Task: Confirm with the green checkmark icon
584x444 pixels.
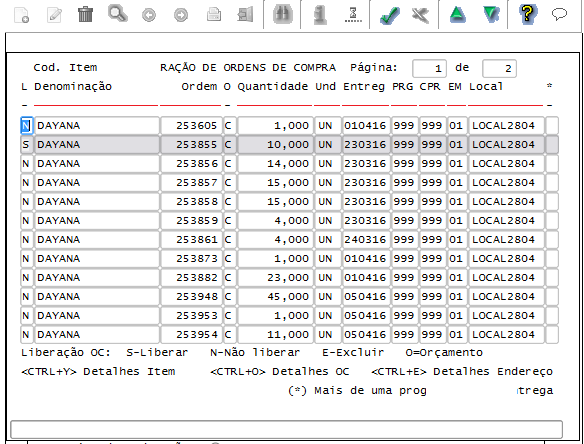Action: coord(390,16)
